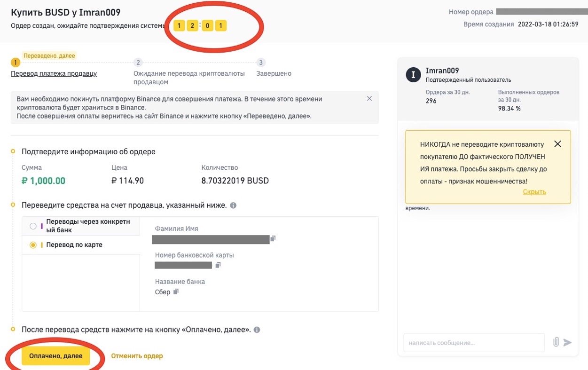Click the 30-day orders count '296'

pyautogui.click(x=431, y=101)
